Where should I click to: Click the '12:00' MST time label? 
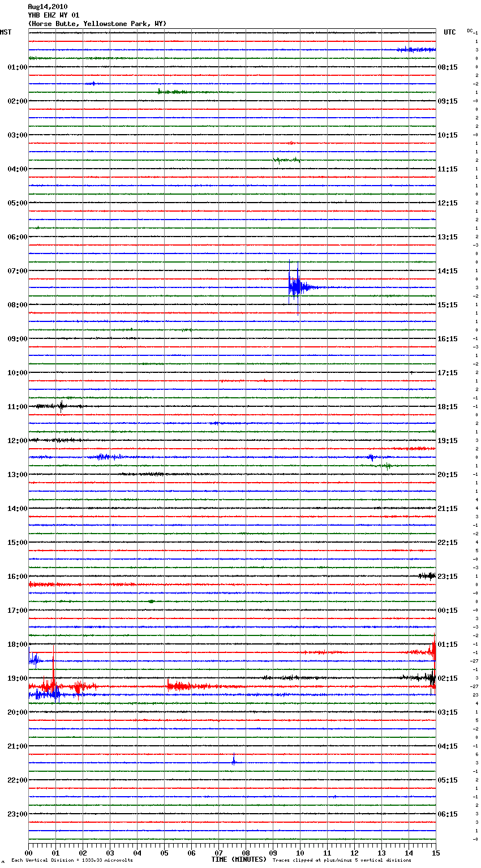[x=18, y=441]
